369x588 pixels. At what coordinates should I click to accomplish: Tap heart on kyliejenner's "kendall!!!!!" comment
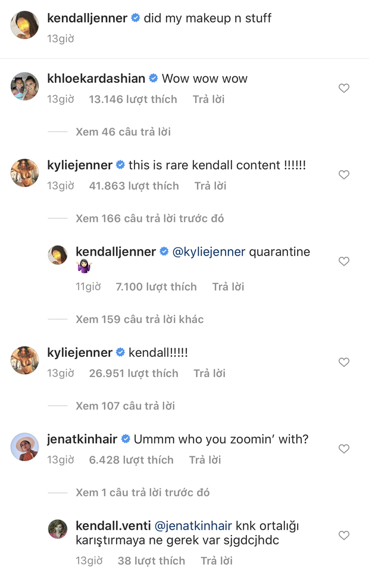pos(343,362)
